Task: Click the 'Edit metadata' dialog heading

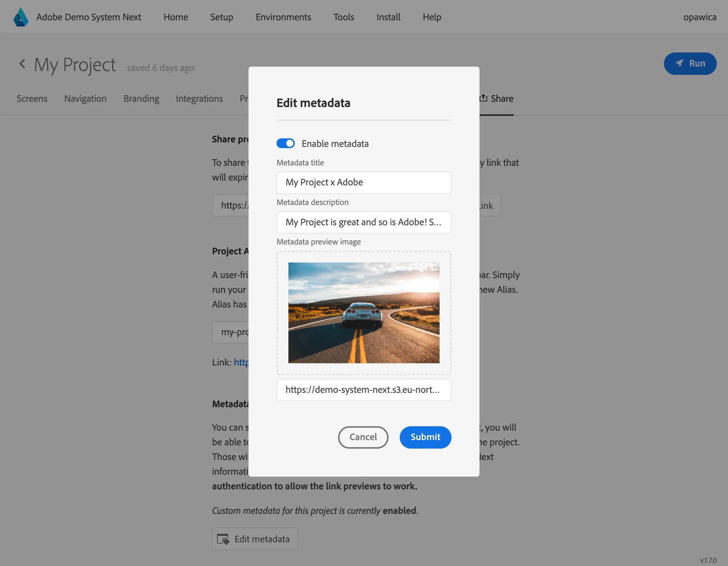Action: click(313, 103)
